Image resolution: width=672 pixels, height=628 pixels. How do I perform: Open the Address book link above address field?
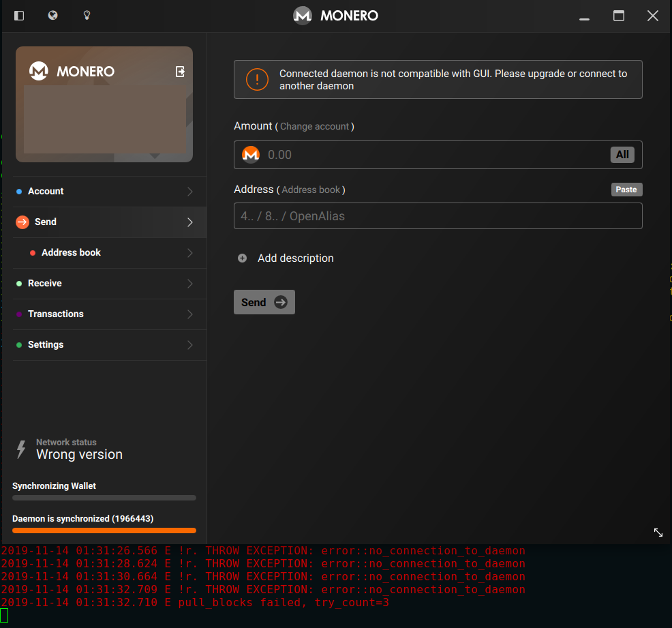[x=311, y=190]
